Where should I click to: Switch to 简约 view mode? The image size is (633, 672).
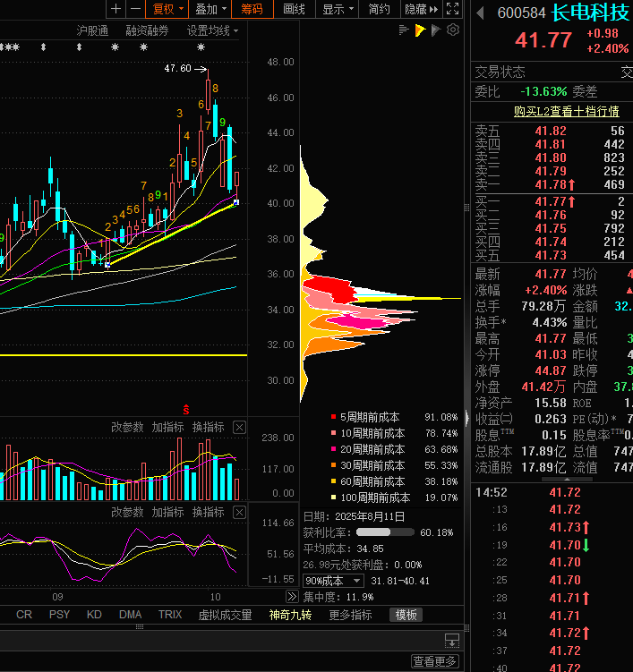pyautogui.click(x=379, y=9)
